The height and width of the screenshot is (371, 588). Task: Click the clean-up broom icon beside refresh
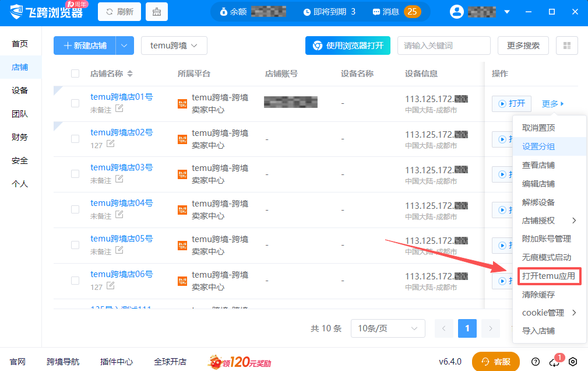(156, 12)
